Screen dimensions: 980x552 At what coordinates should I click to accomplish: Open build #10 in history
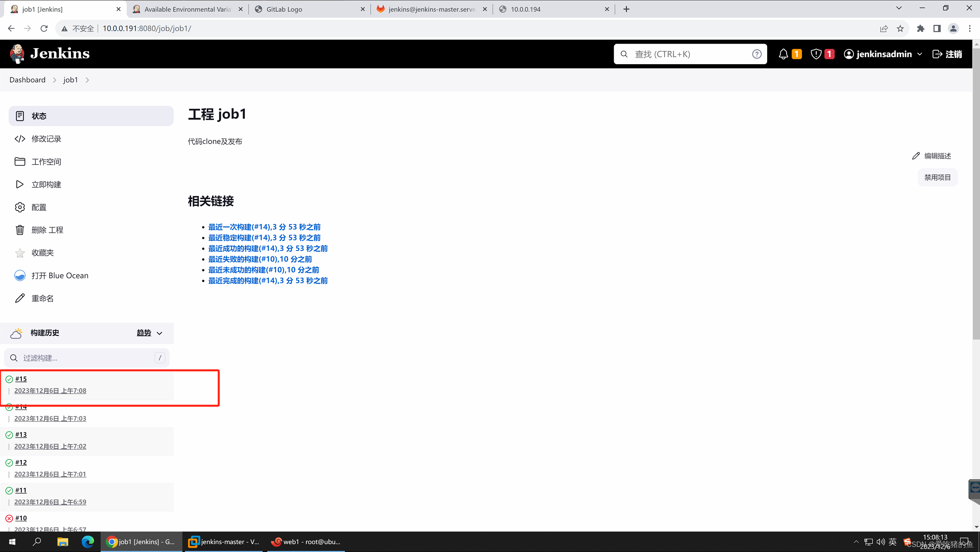coord(21,518)
